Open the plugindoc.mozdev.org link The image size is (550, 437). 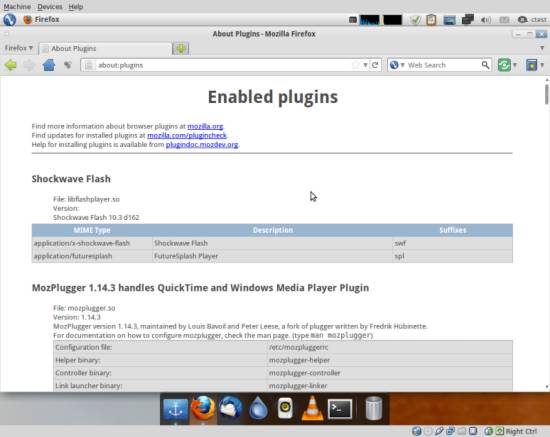click(202, 144)
